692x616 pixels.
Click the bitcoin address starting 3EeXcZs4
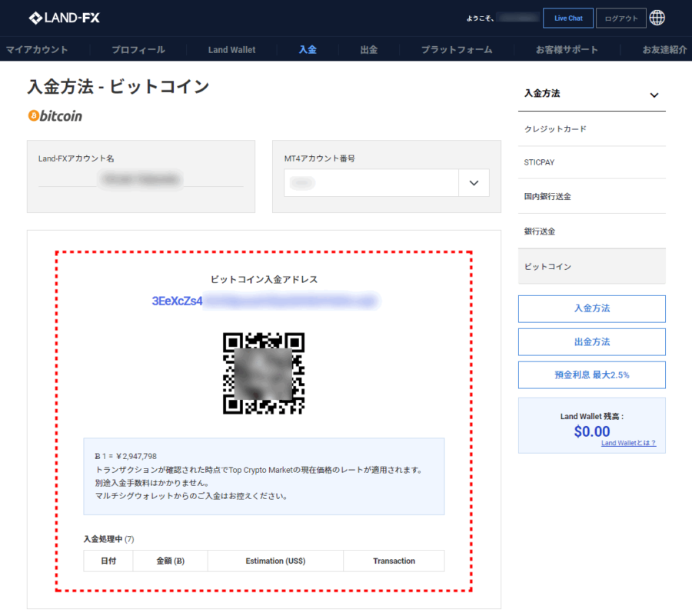pyautogui.click(x=264, y=301)
